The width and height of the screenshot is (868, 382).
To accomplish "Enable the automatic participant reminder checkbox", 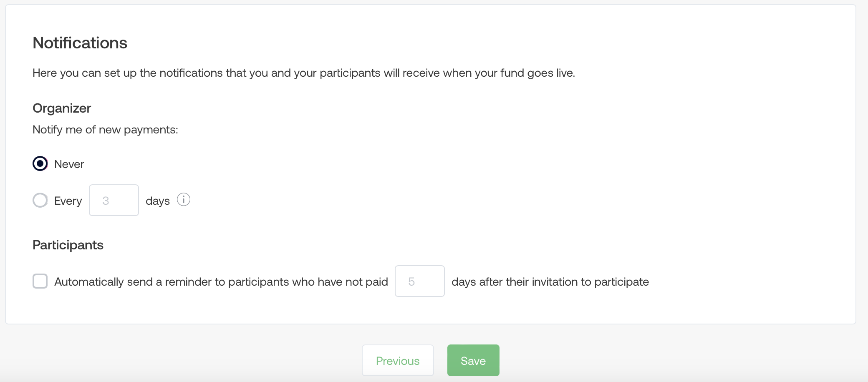I will pos(40,281).
